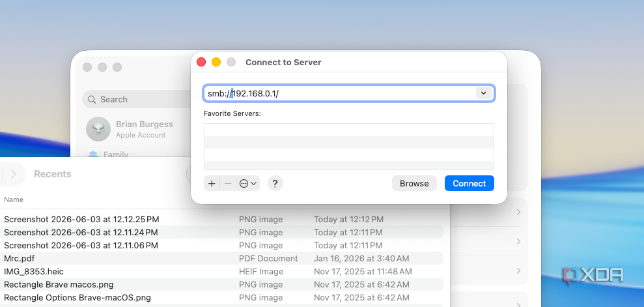Click the alien avatar icon
This screenshot has width=644, height=307.
98,129
